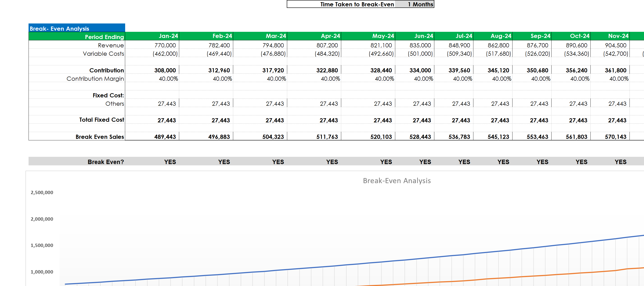
Task: Click the 'Break-Even Analysis' chart title
Action: click(x=397, y=181)
